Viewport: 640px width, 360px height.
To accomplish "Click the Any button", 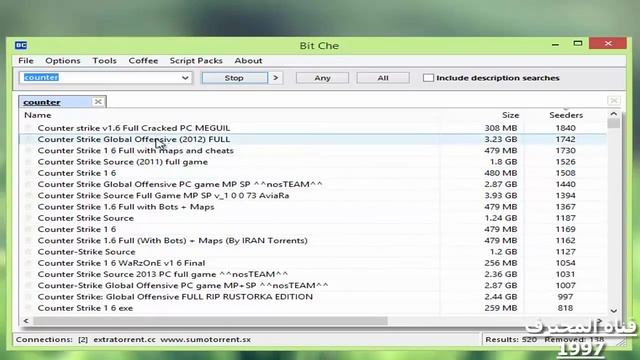I will click(322, 78).
